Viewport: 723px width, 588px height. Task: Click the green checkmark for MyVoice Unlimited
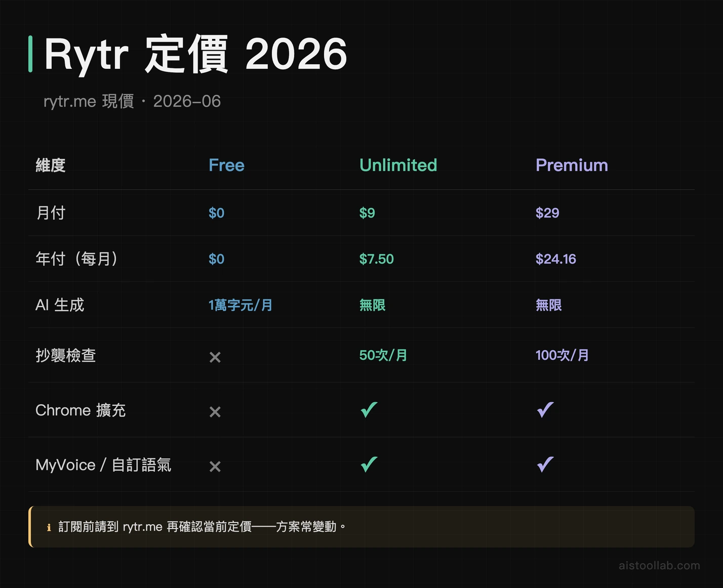369,464
